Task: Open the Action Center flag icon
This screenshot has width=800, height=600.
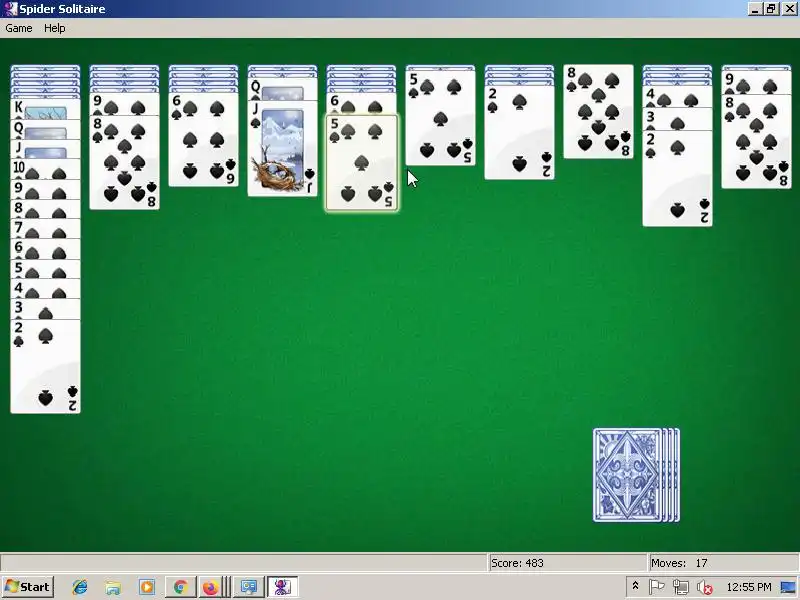Action: click(657, 587)
